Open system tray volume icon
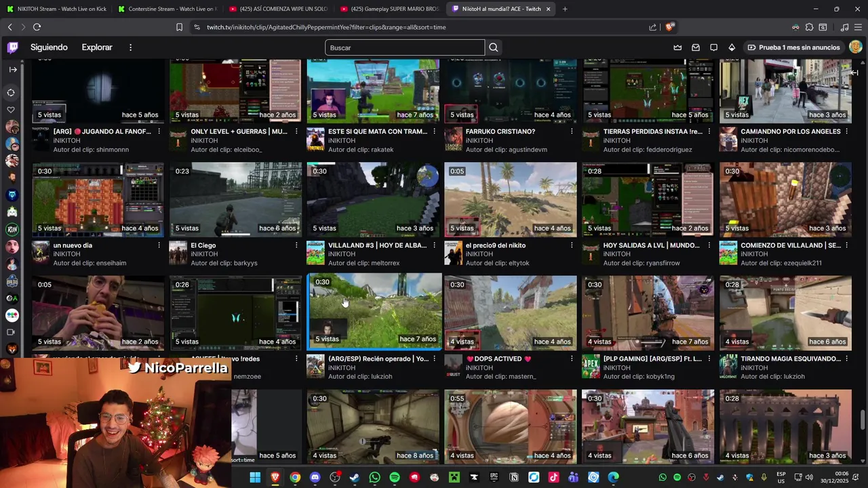 [809, 477]
